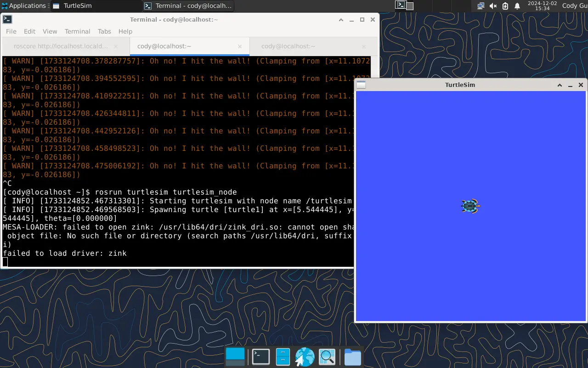Launch the web browser from the dock
Screen dimensions: 588x368
tap(305, 357)
